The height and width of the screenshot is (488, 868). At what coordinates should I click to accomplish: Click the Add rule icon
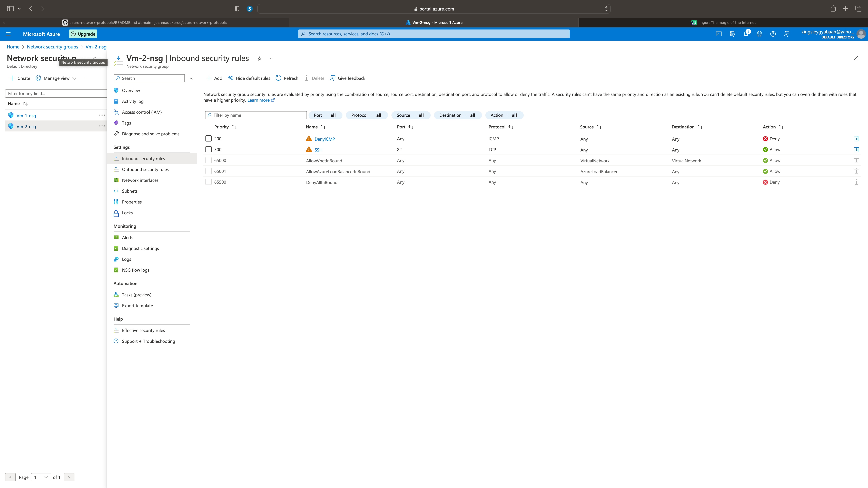point(209,78)
